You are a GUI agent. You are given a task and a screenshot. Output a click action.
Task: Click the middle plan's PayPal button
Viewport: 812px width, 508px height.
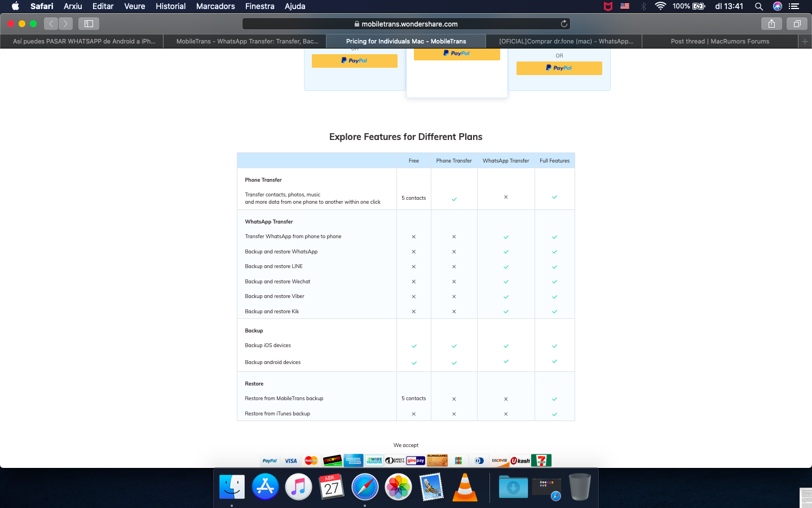tap(457, 54)
